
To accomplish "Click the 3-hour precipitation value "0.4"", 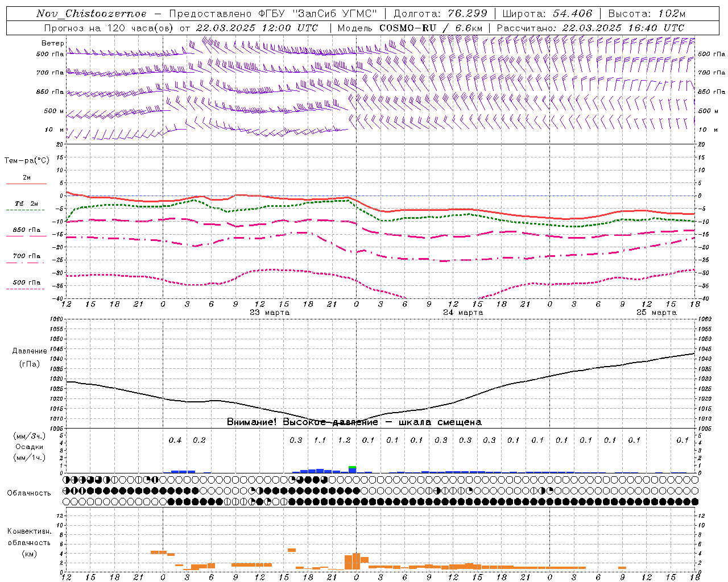I will (x=175, y=440).
